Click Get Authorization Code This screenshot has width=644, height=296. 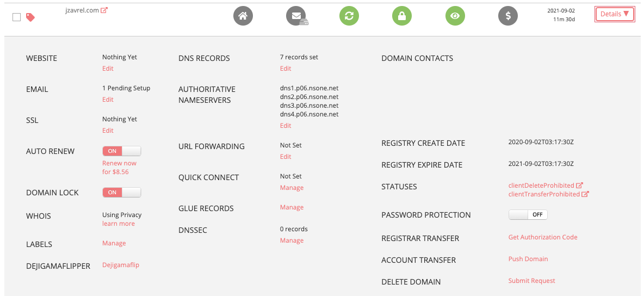click(543, 237)
